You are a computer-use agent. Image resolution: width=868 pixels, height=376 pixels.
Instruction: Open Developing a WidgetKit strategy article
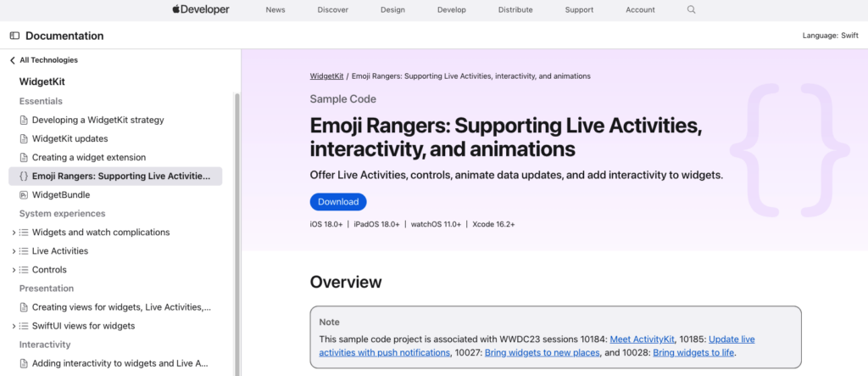pyautogui.click(x=97, y=120)
